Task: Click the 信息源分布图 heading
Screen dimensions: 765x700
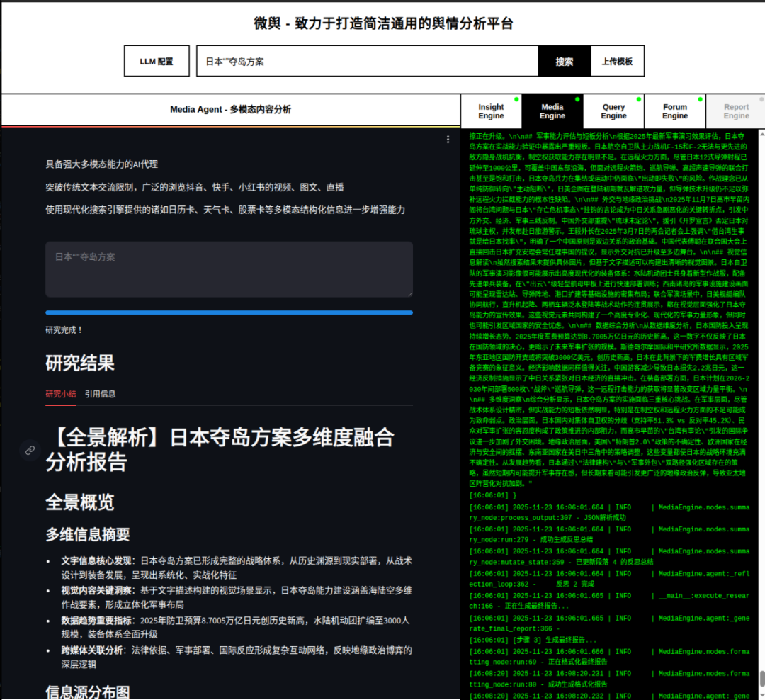Action: [88, 691]
